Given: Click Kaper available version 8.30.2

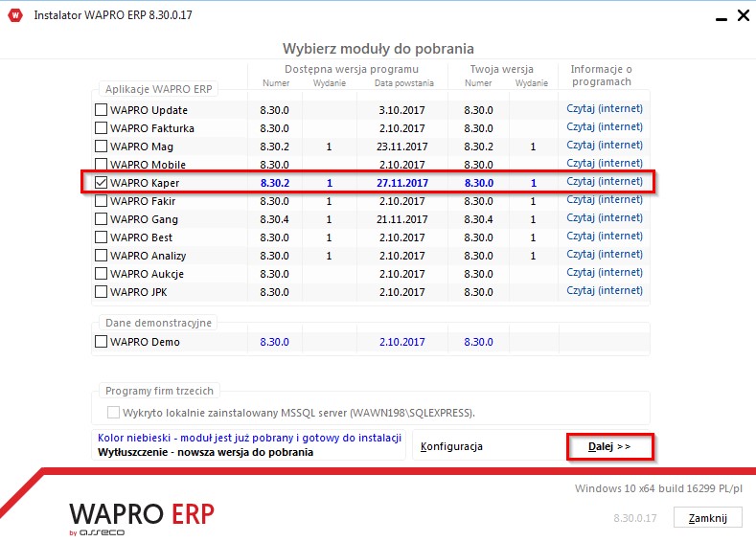Looking at the screenshot, I should (275, 183).
